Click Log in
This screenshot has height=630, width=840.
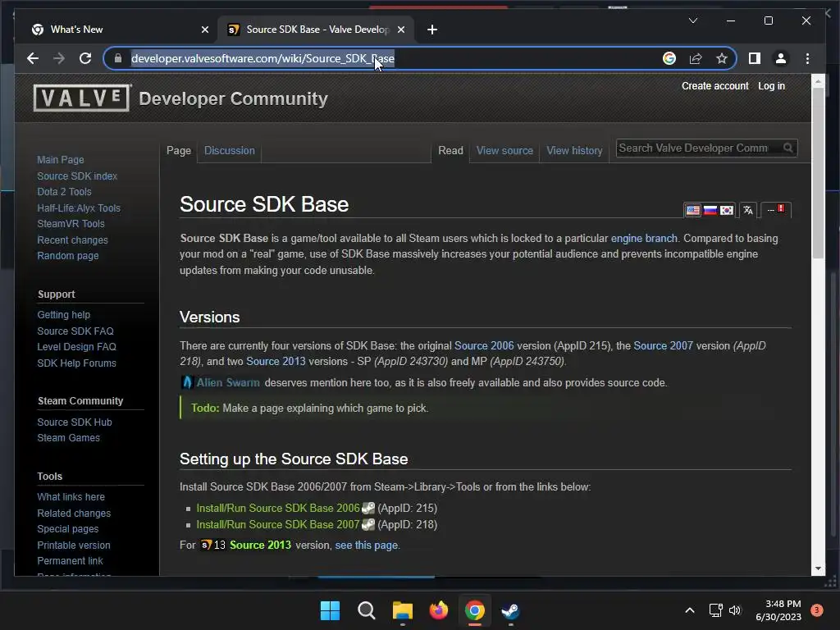(x=771, y=85)
